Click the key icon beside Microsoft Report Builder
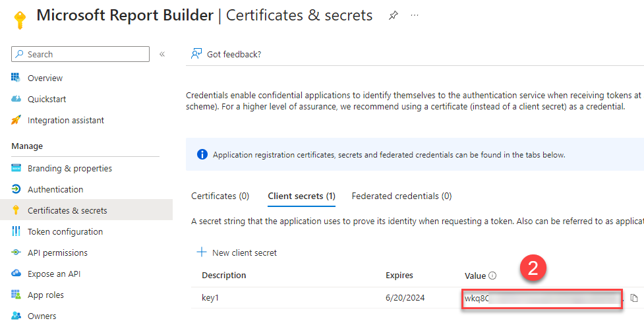Viewport: 644px width, 323px height. [20, 20]
